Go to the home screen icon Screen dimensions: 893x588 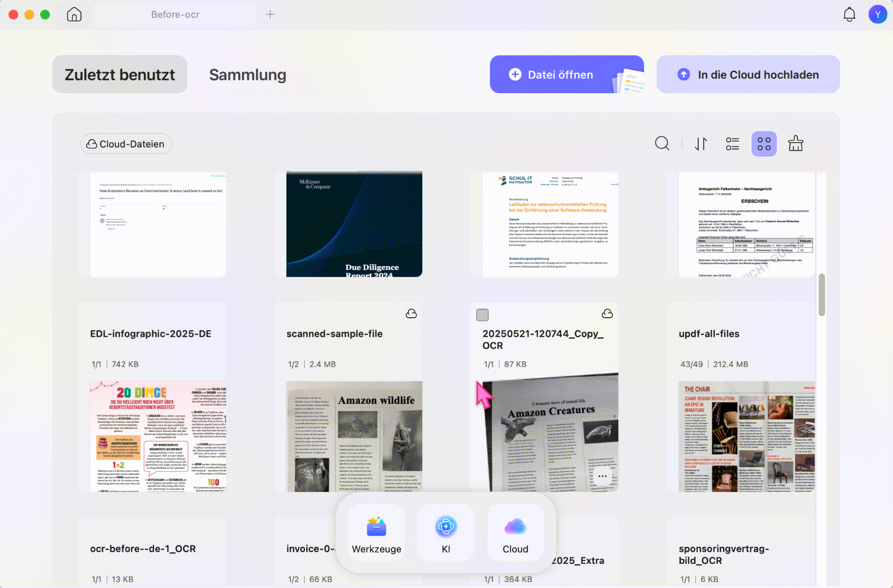(74, 14)
